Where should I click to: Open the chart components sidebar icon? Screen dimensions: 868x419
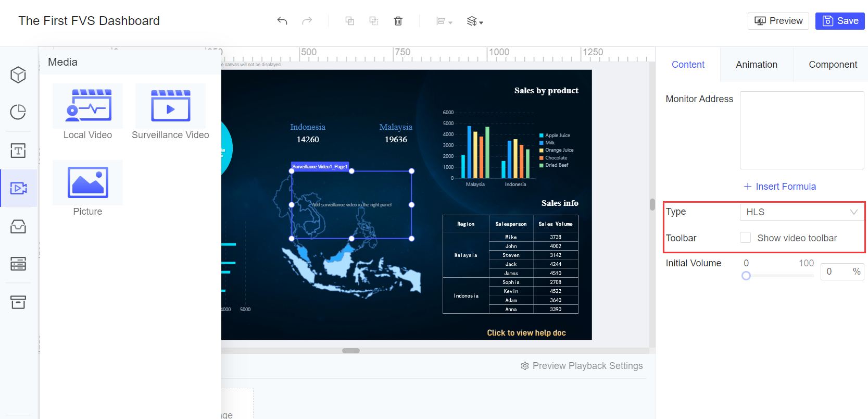[18, 112]
